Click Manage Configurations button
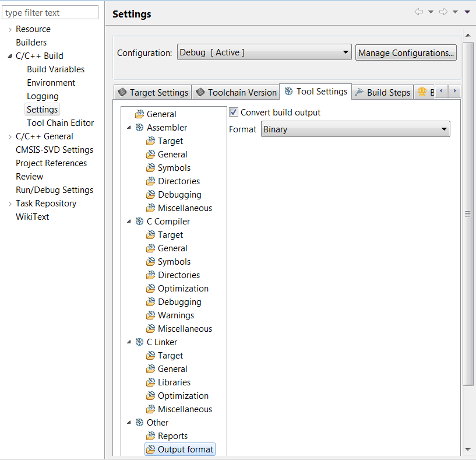This screenshot has width=476, height=460. click(x=406, y=53)
